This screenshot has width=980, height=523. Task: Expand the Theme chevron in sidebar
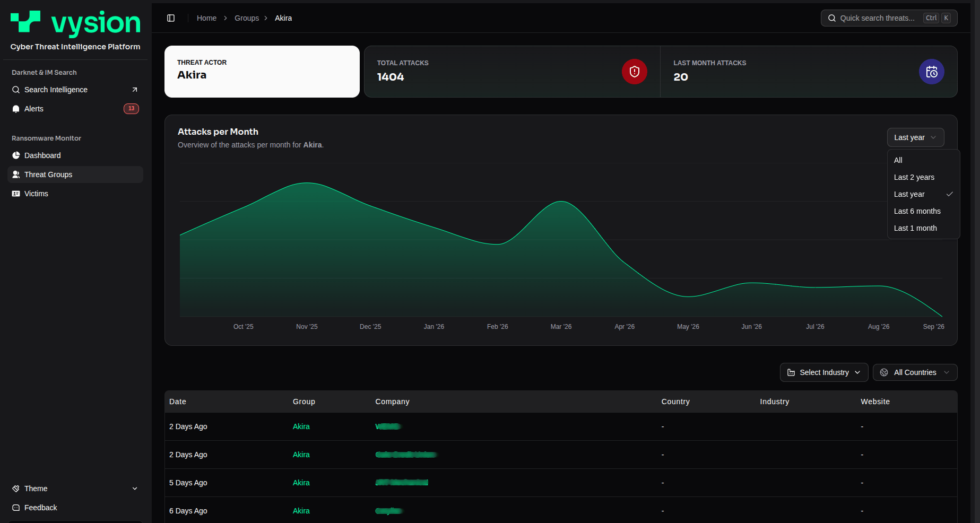135,489
